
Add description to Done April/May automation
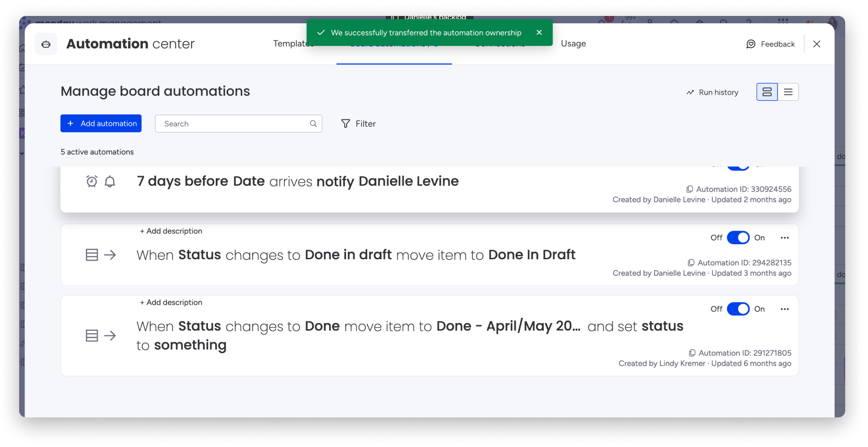171,303
